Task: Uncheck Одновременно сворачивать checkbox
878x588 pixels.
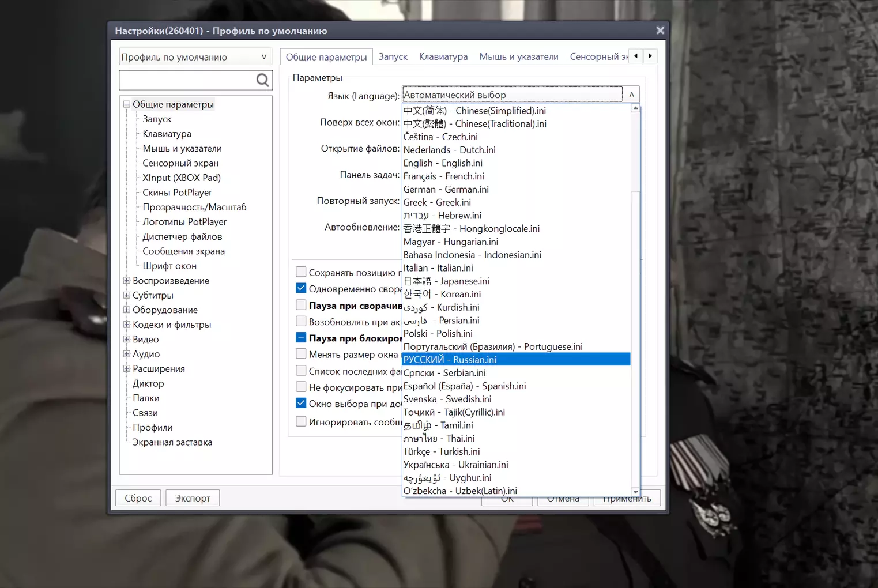Action: coord(301,288)
